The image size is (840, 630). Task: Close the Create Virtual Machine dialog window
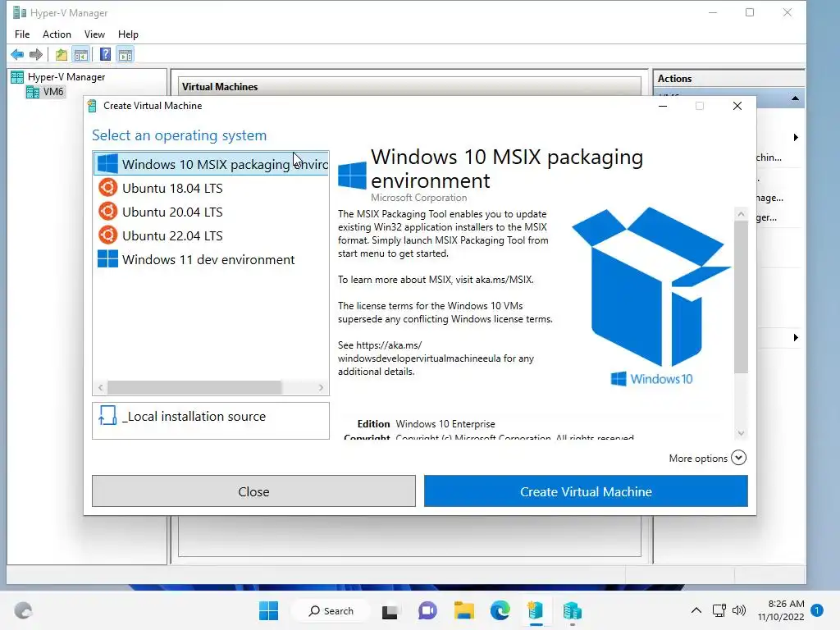pyautogui.click(x=737, y=106)
